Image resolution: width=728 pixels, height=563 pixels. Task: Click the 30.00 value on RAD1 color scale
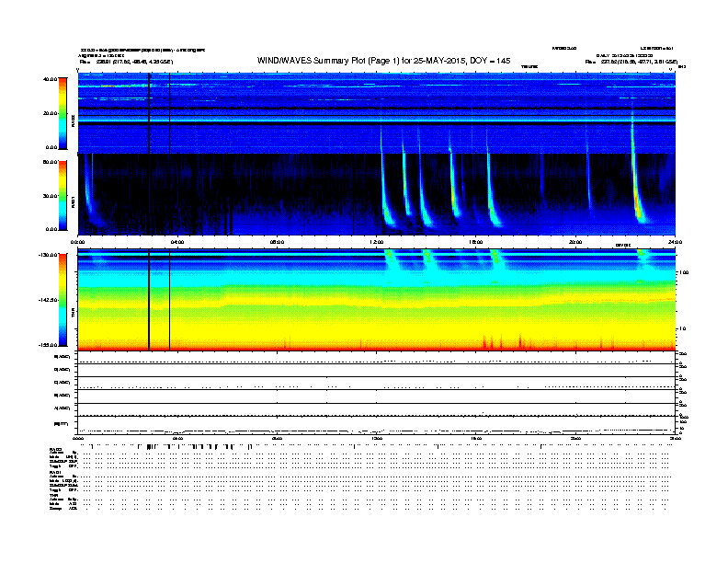click(x=50, y=196)
